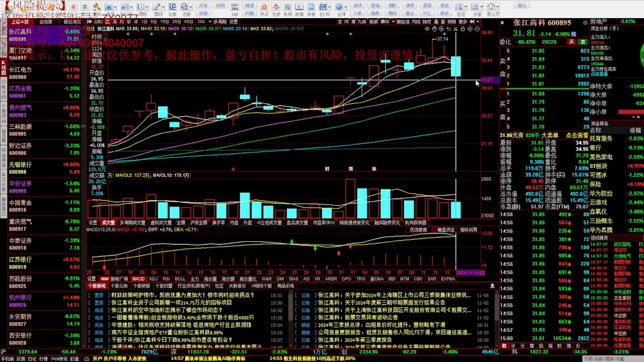This screenshot has height=362, width=644.
Task: Click the 换手率 sub-indicator tab
Action: (219, 223)
